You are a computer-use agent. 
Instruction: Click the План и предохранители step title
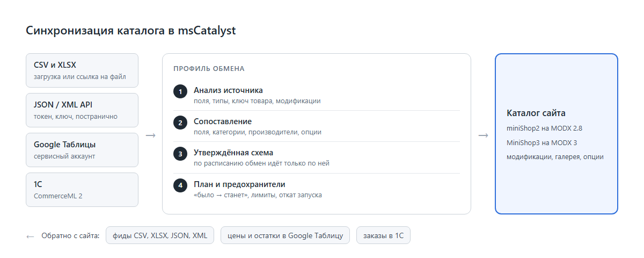239,184
